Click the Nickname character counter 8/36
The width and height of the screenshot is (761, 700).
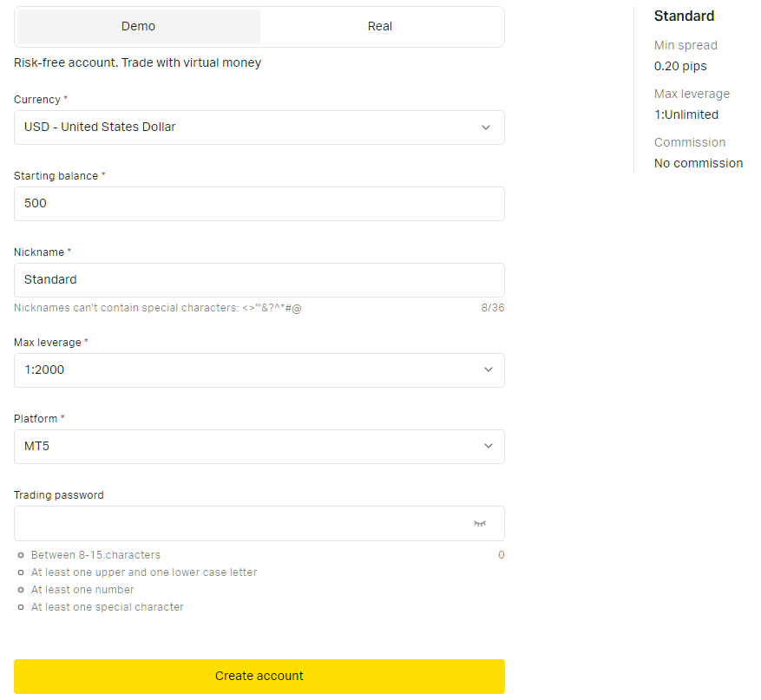point(492,308)
